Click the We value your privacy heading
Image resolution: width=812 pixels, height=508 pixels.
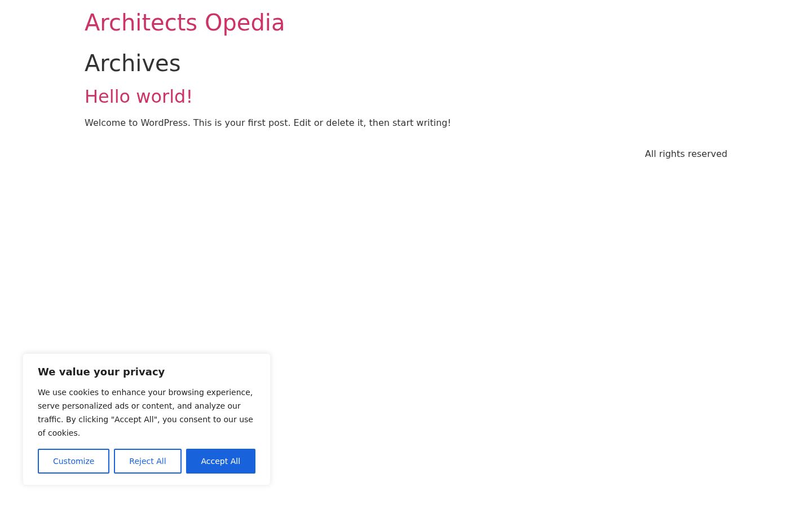(101, 372)
